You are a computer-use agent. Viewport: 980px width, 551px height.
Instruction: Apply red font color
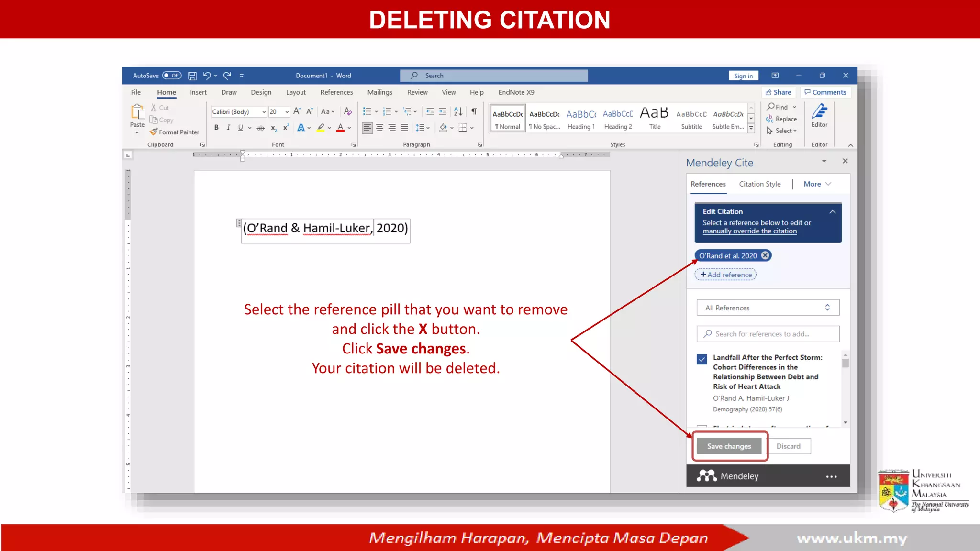point(340,128)
